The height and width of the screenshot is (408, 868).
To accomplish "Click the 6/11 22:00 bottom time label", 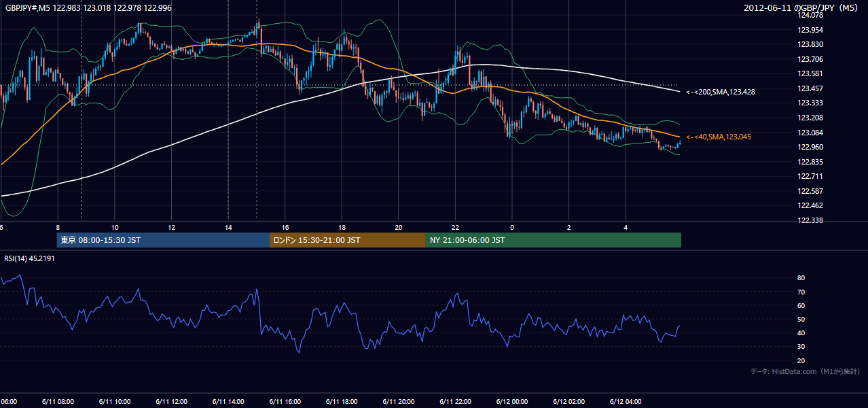I will tap(456, 401).
